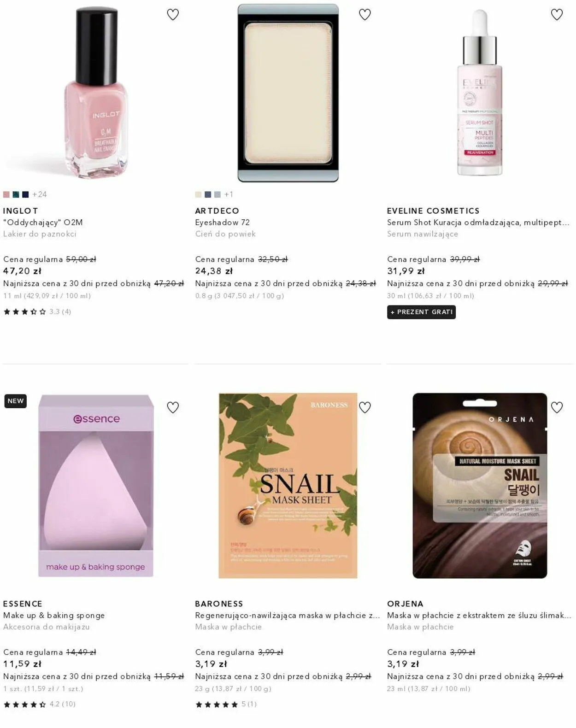Viewport: 576px width, 728px height.
Task: Save essence baking sponge to favorites
Action: [173, 407]
